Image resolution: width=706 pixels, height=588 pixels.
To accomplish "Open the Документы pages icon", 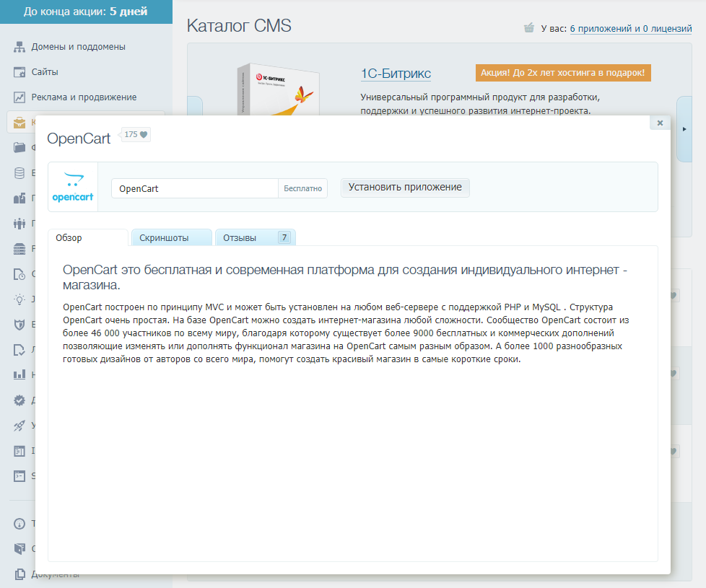I will 19,574.
